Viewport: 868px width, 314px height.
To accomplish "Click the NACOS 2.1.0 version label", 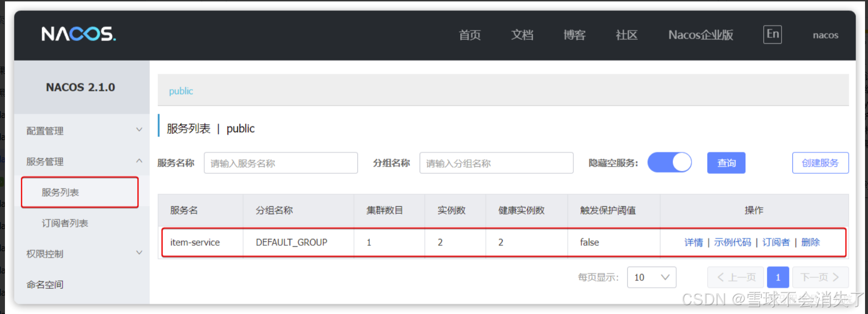I will click(81, 87).
